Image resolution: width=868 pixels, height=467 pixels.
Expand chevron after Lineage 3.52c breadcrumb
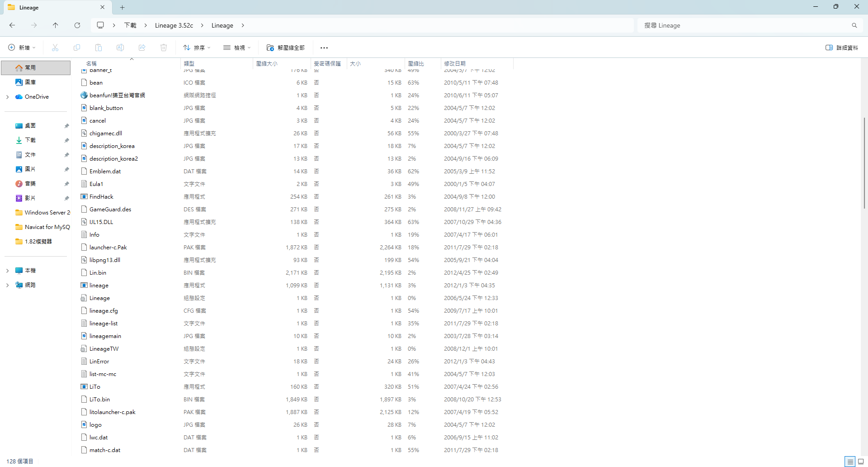click(202, 25)
